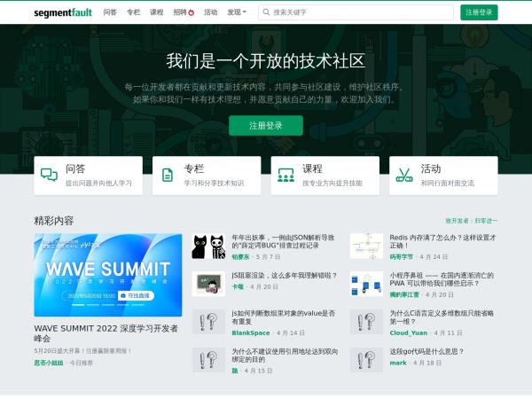This screenshot has width=532, height=399.
Task: Click the segmentfault logo
Action: tap(62, 12)
